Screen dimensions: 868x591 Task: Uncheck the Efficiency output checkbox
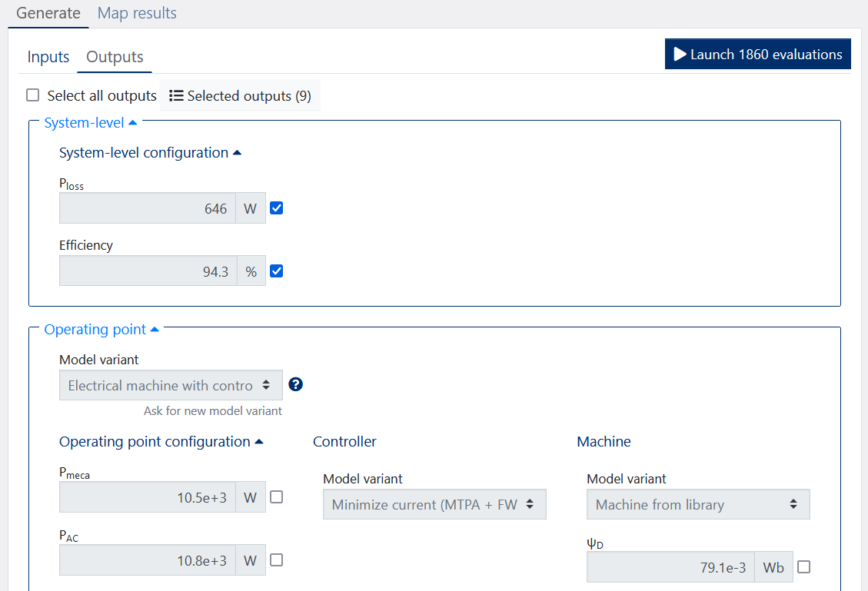click(x=277, y=271)
